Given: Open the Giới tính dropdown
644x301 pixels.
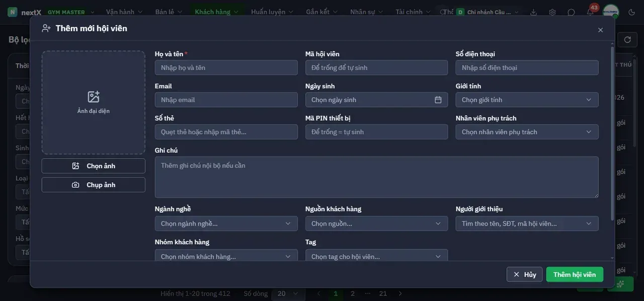Looking at the screenshot, I should [527, 100].
